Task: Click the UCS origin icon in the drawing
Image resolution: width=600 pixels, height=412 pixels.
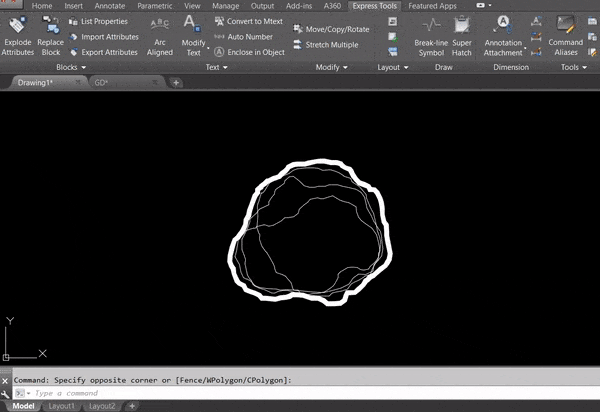Action: 6,357
